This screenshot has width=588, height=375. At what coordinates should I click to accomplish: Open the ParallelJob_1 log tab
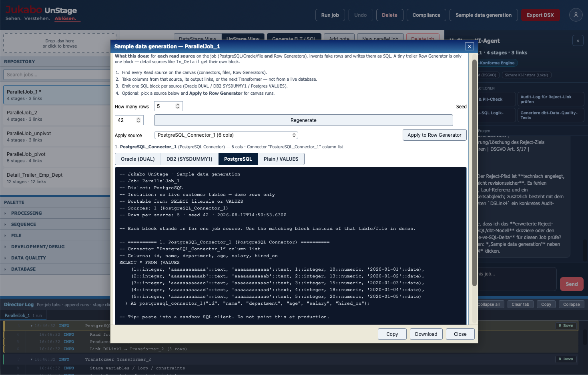(23, 315)
